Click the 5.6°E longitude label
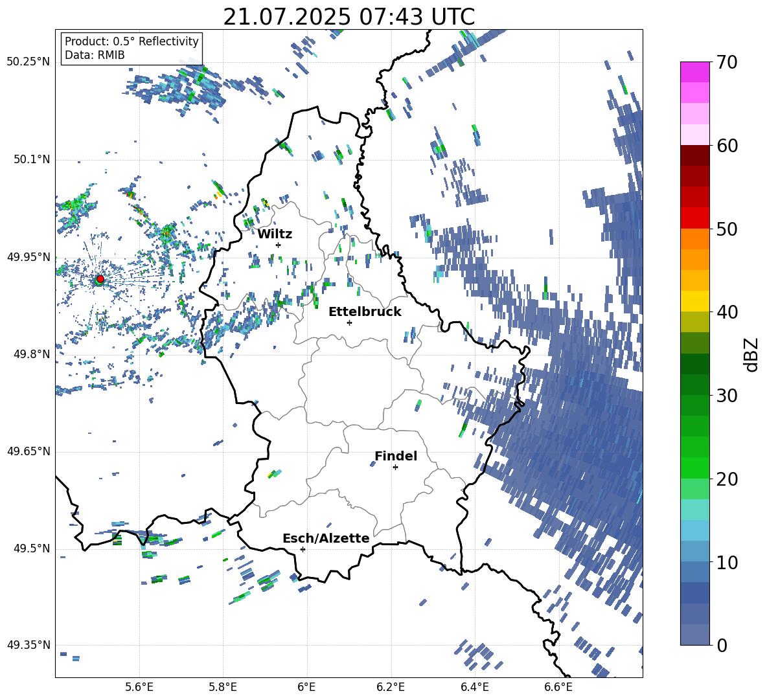 pyautogui.click(x=139, y=687)
